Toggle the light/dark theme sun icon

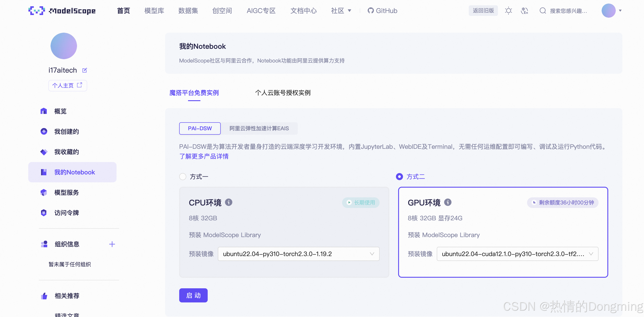click(508, 11)
